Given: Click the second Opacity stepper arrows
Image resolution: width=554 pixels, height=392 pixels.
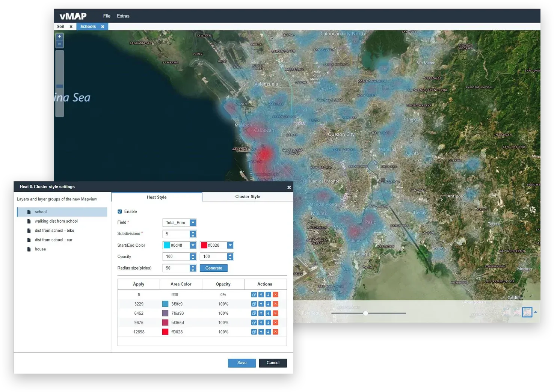Looking at the screenshot, I should [230, 256].
